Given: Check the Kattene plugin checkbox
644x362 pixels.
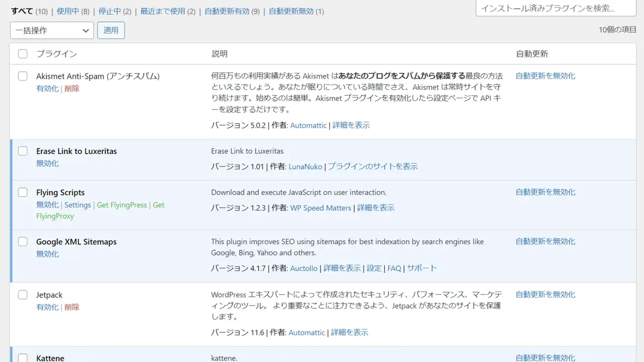Looking at the screenshot, I should [23, 358].
